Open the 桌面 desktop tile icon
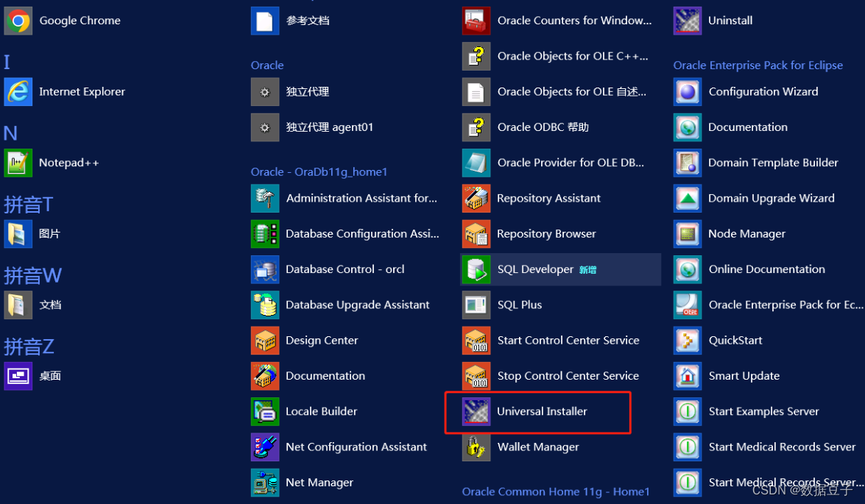Screen dimensions: 865x504 pyautogui.click(x=18, y=376)
